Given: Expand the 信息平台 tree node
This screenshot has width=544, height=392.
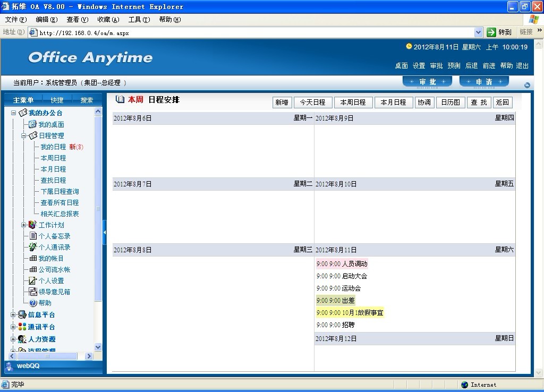Looking at the screenshot, I should pos(13,314).
